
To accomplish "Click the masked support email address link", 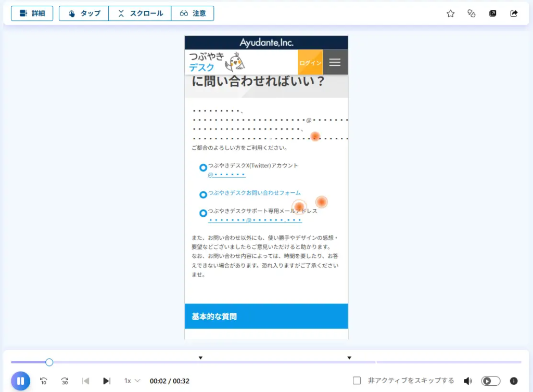I will coord(255,220).
